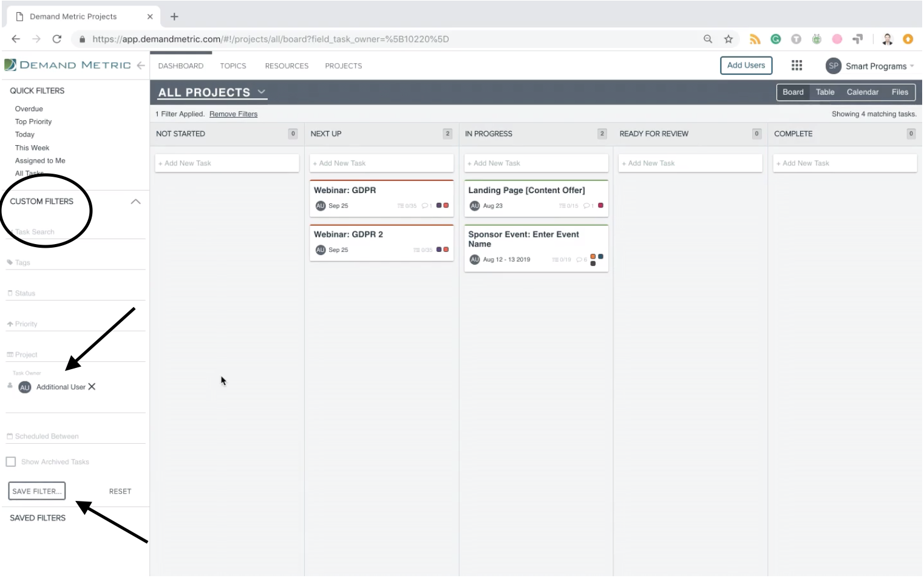This screenshot has width=924, height=578.
Task: Click the AU avatar on Landing Page card
Action: click(475, 206)
